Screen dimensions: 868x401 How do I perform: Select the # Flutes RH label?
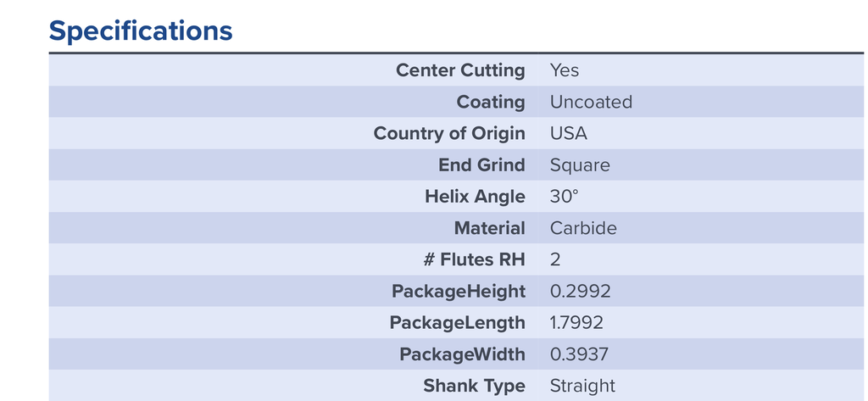pyautogui.click(x=475, y=259)
